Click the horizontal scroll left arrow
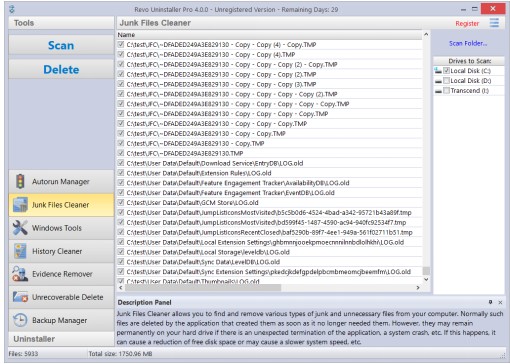The image size is (510, 364). point(121,288)
